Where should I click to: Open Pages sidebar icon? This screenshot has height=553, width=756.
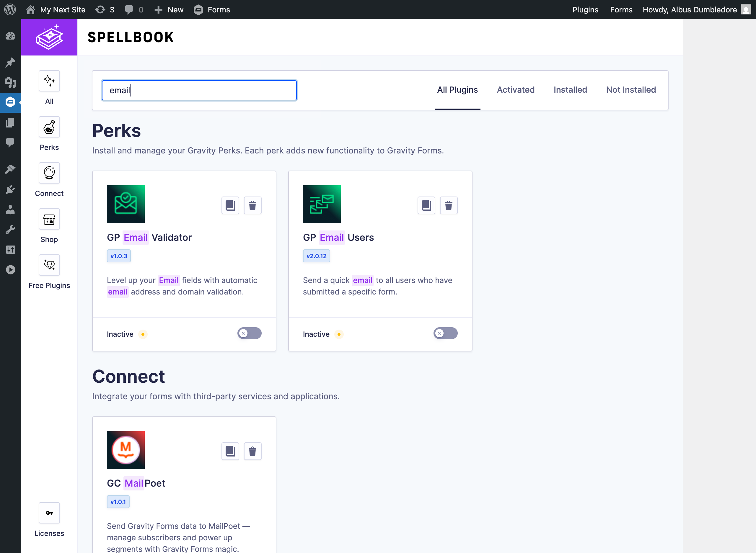tap(10, 122)
